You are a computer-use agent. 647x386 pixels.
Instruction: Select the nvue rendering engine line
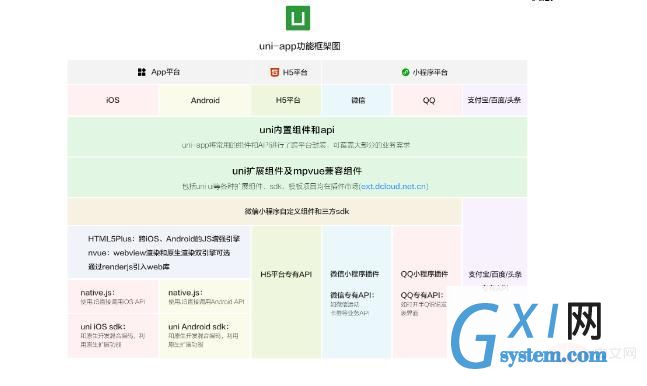point(159,253)
